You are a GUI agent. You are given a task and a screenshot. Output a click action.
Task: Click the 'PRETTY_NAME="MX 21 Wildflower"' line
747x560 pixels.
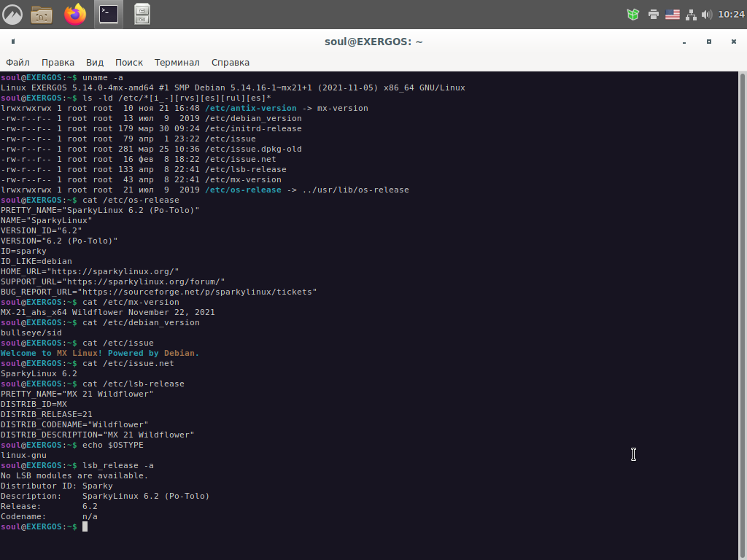pyautogui.click(x=77, y=394)
